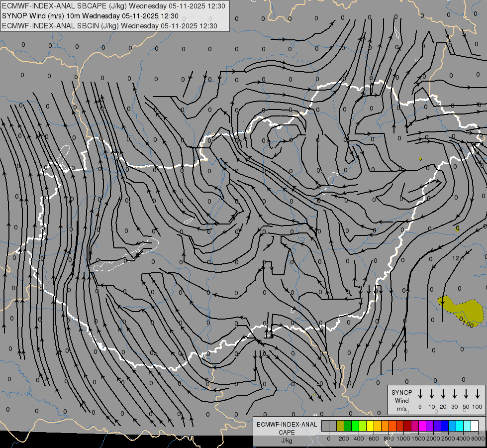The image size is (487, 448).
Task: Click the 1500 label on the CAPE scale
Action: [418, 439]
